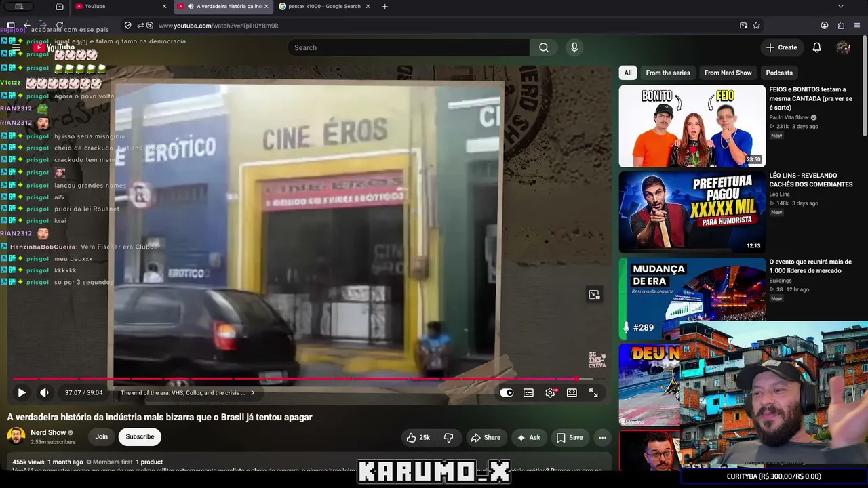Viewport: 868px width, 488px height.
Task: Open the Buildings channel link
Action: coord(783,281)
